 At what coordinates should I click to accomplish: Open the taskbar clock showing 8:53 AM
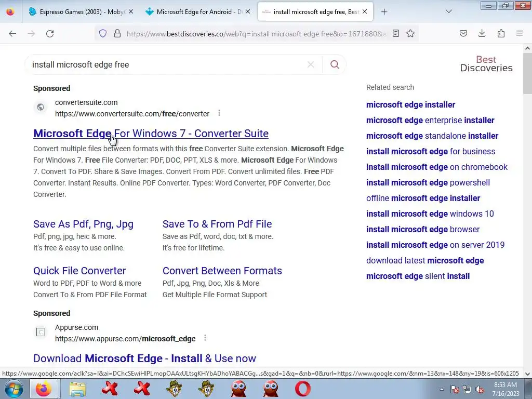click(506, 389)
